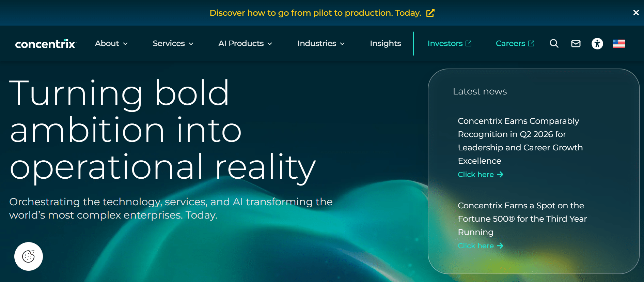The image size is (644, 282).
Task: Open the Fortune 500 Third Year headline
Action: coord(522,219)
